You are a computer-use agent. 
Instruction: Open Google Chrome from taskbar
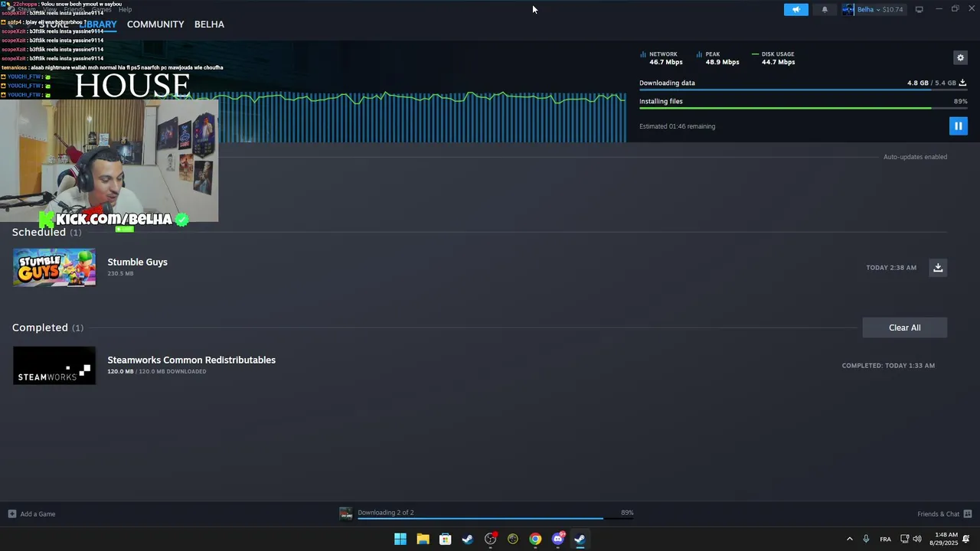click(x=535, y=539)
